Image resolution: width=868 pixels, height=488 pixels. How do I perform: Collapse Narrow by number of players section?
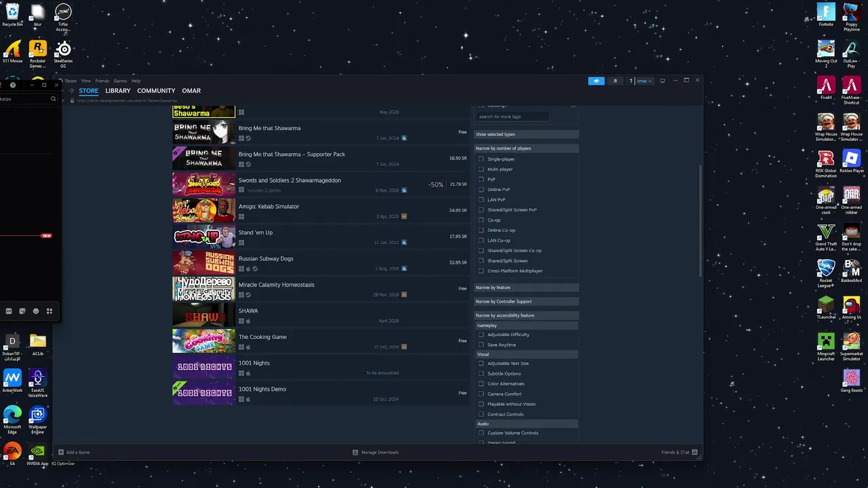point(526,148)
